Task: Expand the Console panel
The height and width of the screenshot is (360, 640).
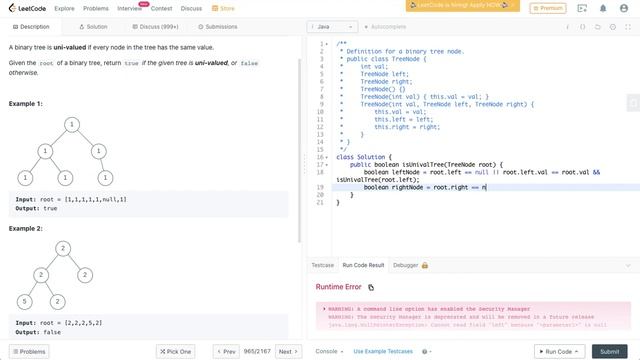Action: coord(329,351)
